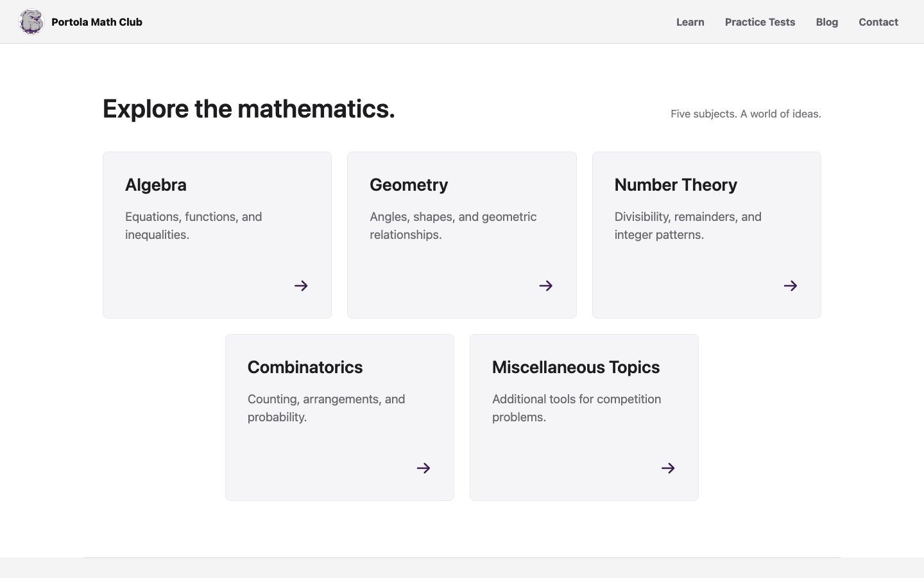Click text 'Additional tools for competition problems.'
This screenshot has height=578, width=924.
577,408
